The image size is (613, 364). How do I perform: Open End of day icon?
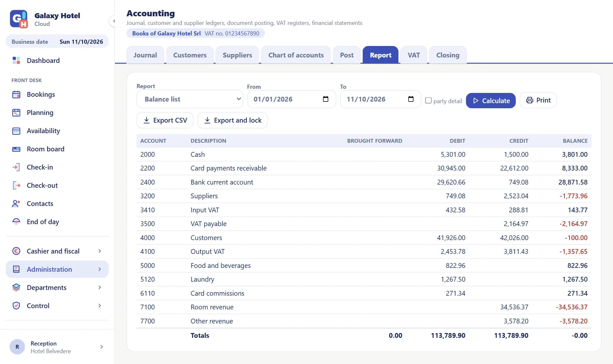16,222
